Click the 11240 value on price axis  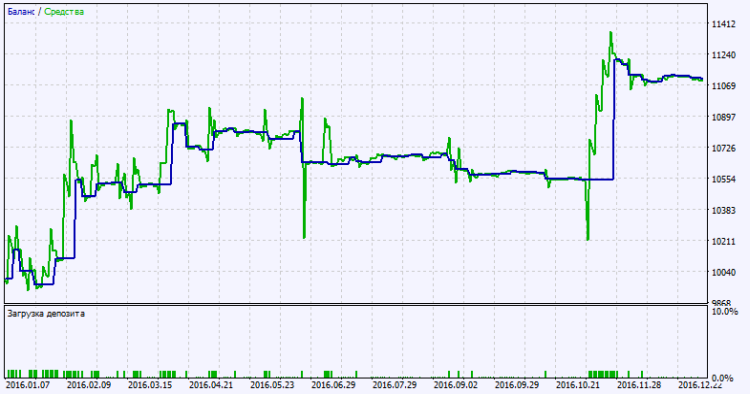coord(724,55)
